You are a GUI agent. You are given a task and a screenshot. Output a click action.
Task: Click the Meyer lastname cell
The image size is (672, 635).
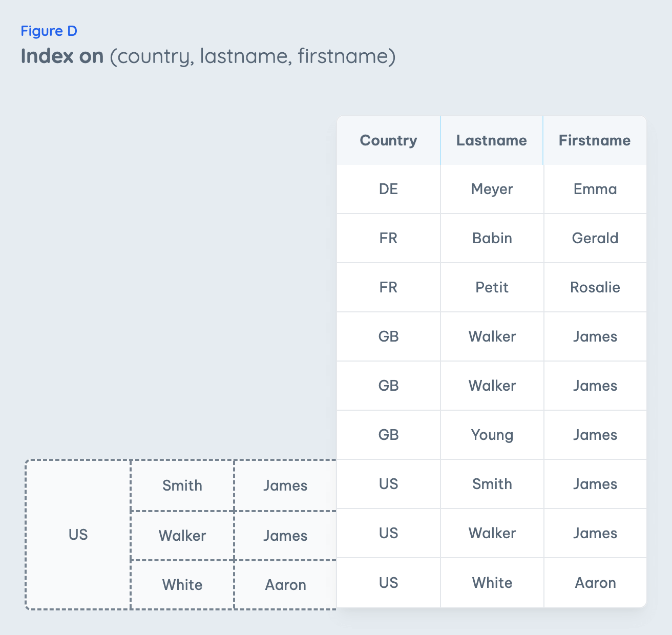tap(492, 189)
